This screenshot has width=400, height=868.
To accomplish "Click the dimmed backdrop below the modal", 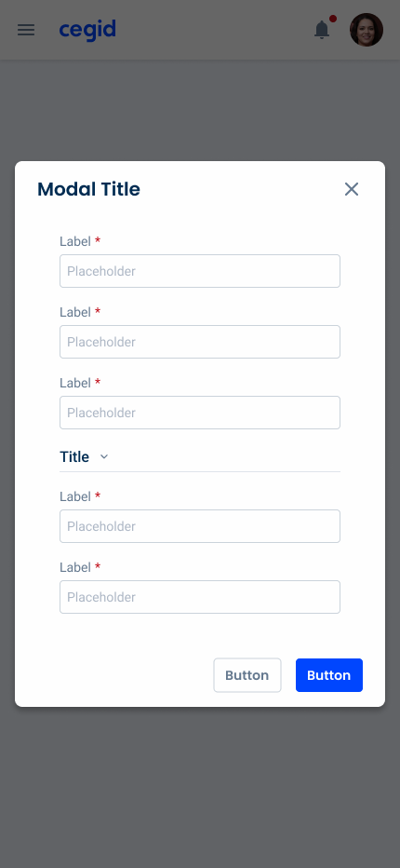I will [x=200, y=786].
